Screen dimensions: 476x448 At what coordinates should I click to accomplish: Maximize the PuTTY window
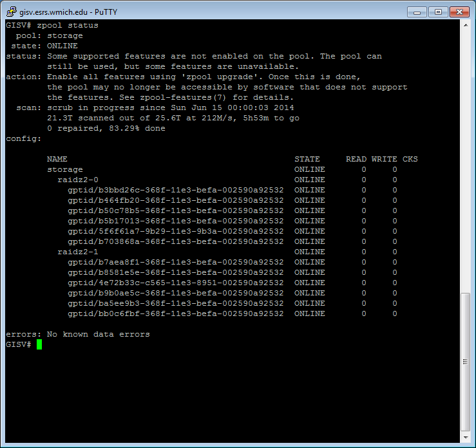click(x=438, y=12)
